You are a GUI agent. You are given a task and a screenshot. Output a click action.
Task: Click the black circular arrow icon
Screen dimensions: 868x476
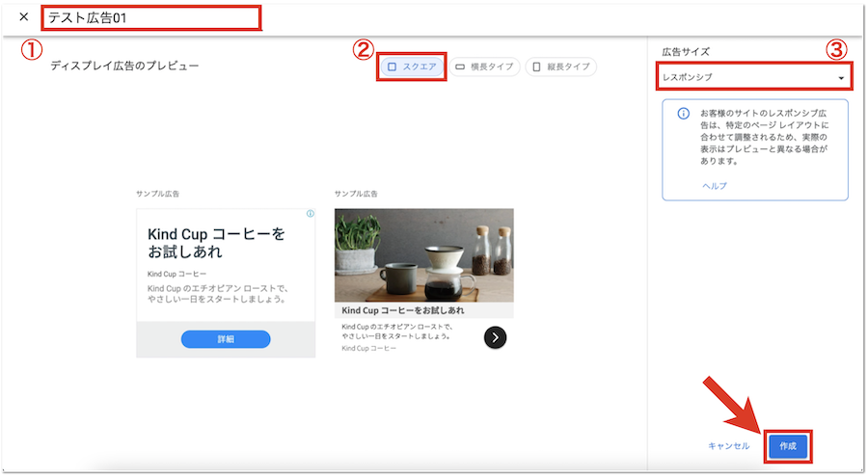coord(495,336)
